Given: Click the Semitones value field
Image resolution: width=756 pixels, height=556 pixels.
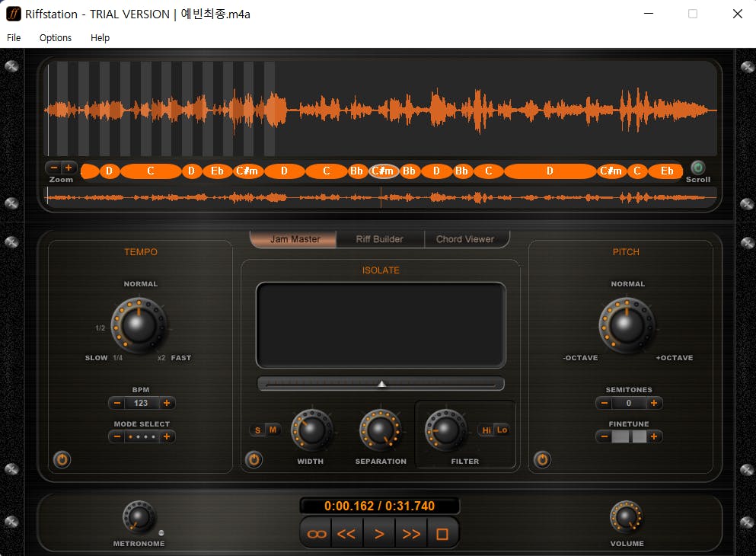Looking at the screenshot, I should [x=629, y=403].
